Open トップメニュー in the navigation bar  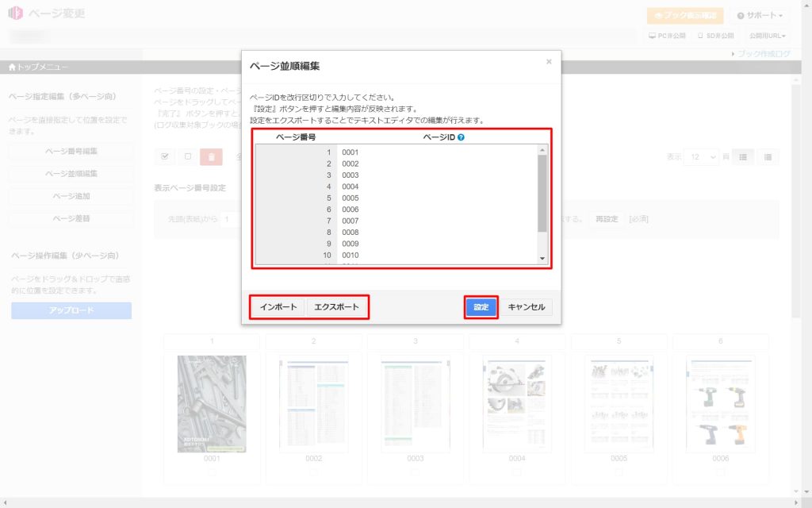click(x=38, y=67)
